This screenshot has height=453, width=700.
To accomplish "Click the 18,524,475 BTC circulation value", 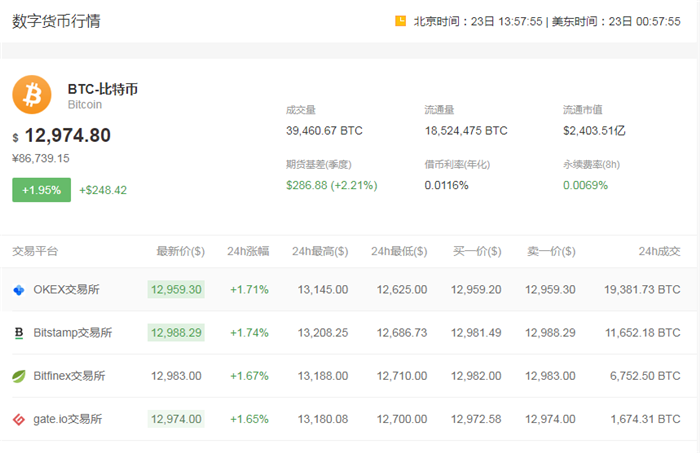I will click(466, 131).
